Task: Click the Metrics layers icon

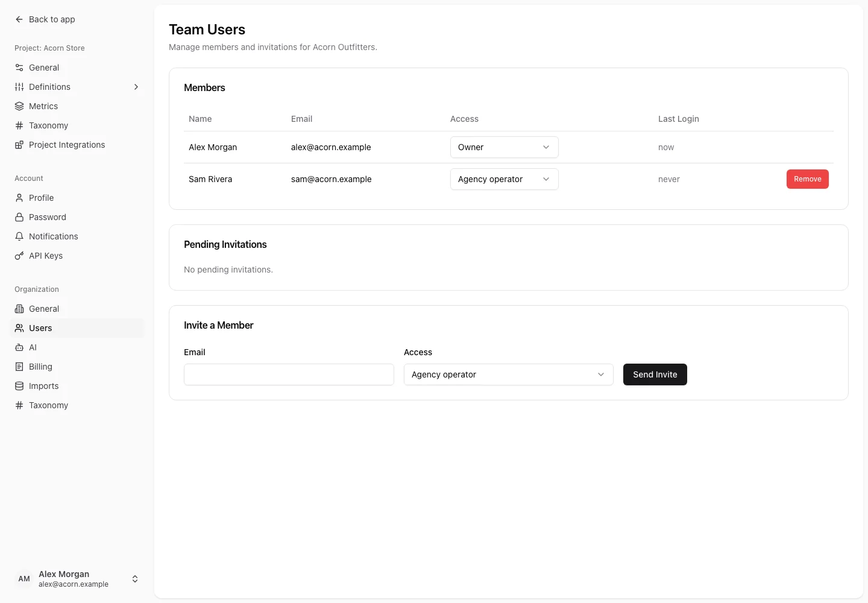Action: click(19, 106)
